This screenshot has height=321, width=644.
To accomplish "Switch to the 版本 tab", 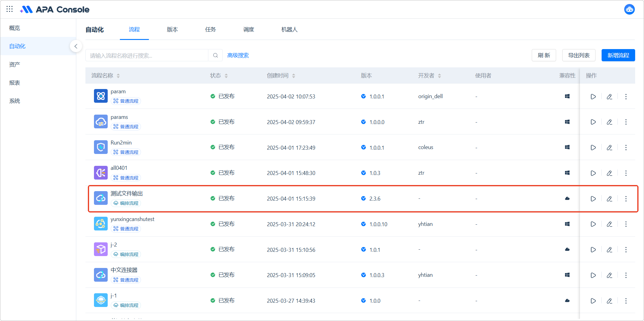I will point(172,30).
